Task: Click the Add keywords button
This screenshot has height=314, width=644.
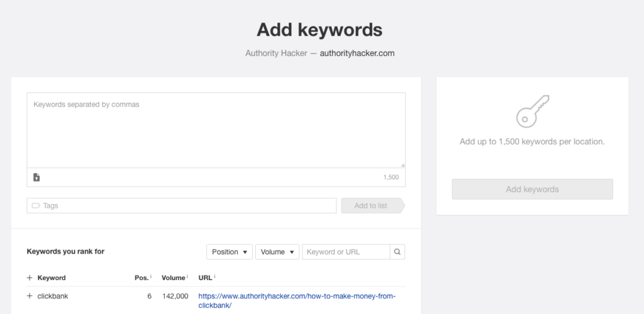Action: (x=532, y=190)
